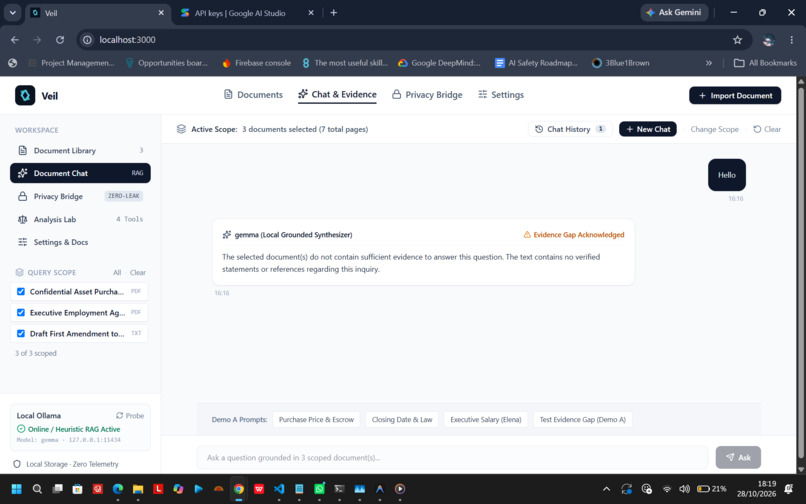
Task: Uncheck Executive Employment Agreement document
Action: click(21, 313)
